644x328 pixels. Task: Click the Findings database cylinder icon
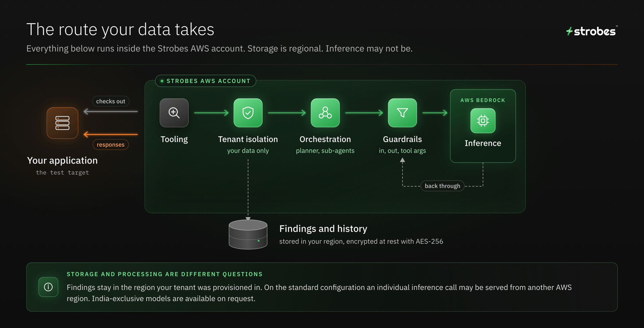[x=248, y=235]
